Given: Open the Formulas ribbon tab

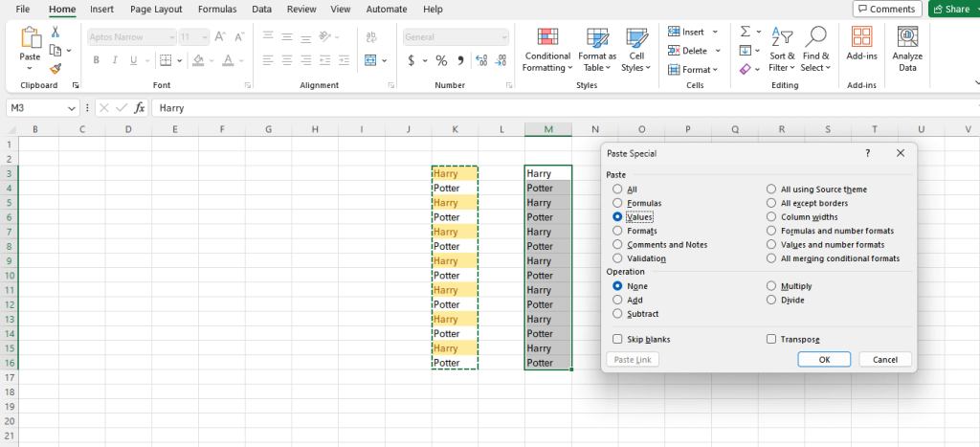Looking at the screenshot, I should pos(217,9).
